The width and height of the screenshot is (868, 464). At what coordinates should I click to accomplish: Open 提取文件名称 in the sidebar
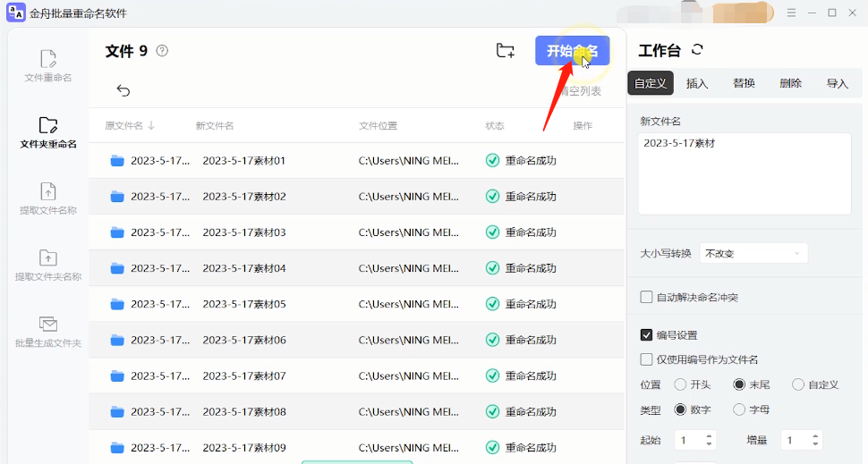tap(48, 198)
